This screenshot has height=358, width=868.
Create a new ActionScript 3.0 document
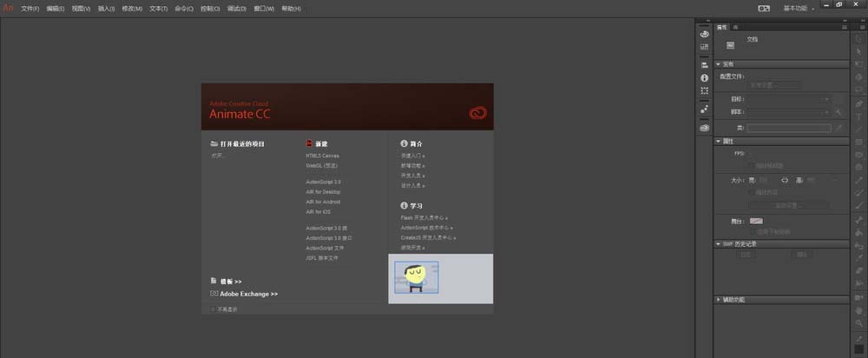coord(323,182)
